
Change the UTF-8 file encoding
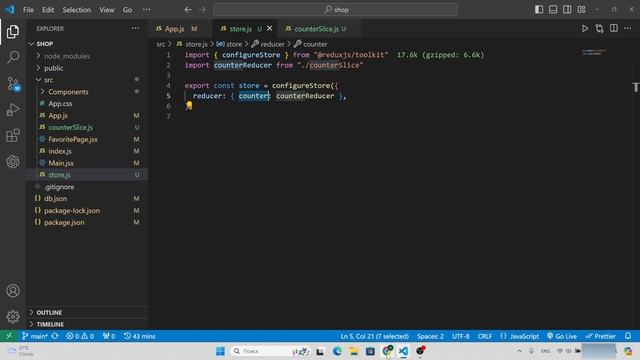click(x=461, y=336)
